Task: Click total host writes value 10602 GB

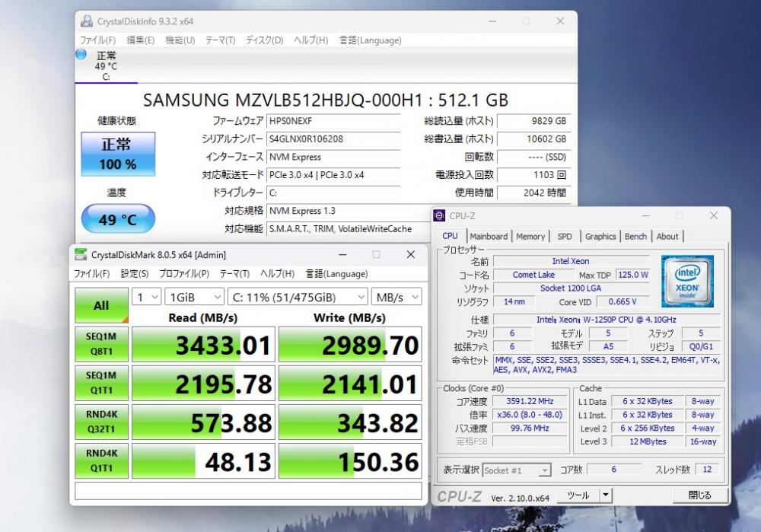Action: [534, 139]
